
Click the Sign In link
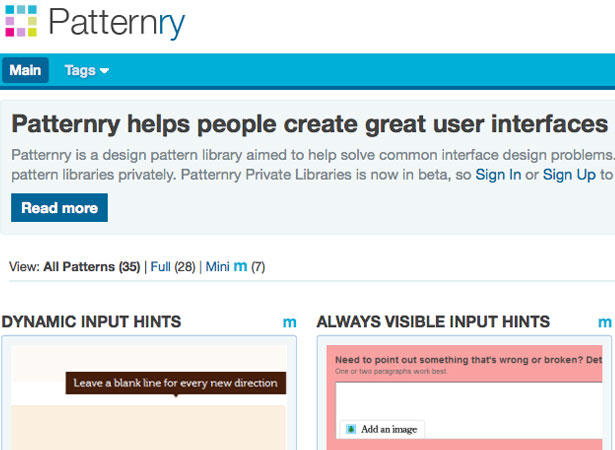pyautogui.click(x=498, y=175)
